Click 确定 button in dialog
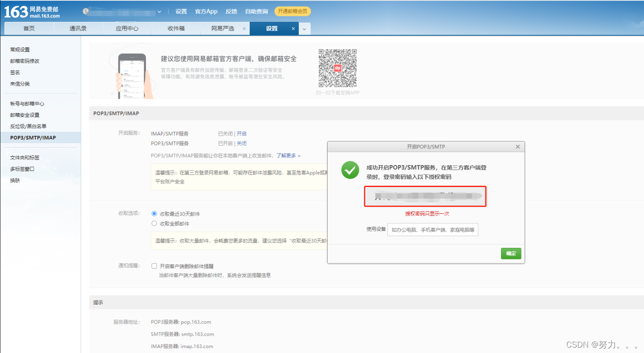644x353 pixels. [x=511, y=254]
